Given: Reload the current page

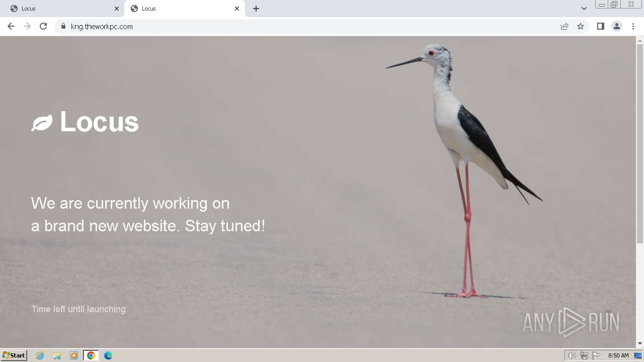Looking at the screenshot, I should (43, 26).
